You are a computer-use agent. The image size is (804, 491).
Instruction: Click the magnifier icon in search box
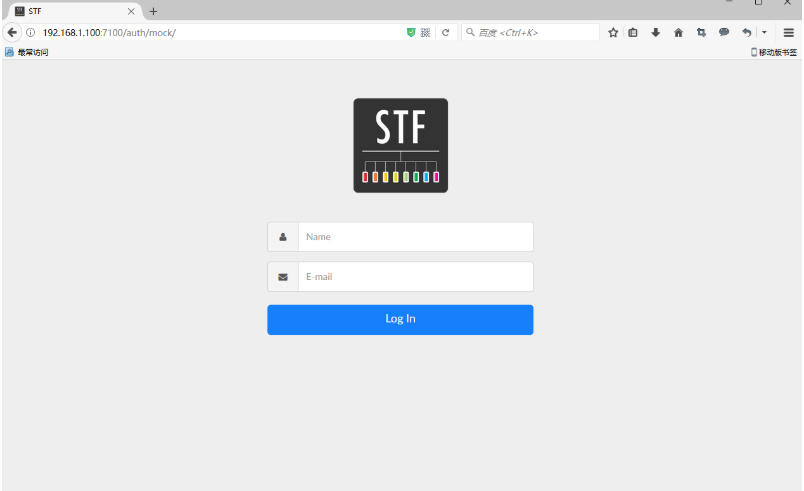(x=470, y=32)
